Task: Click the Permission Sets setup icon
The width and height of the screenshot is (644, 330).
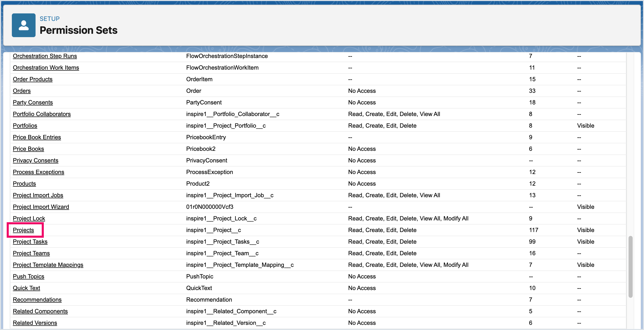Action: click(x=24, y=25)
